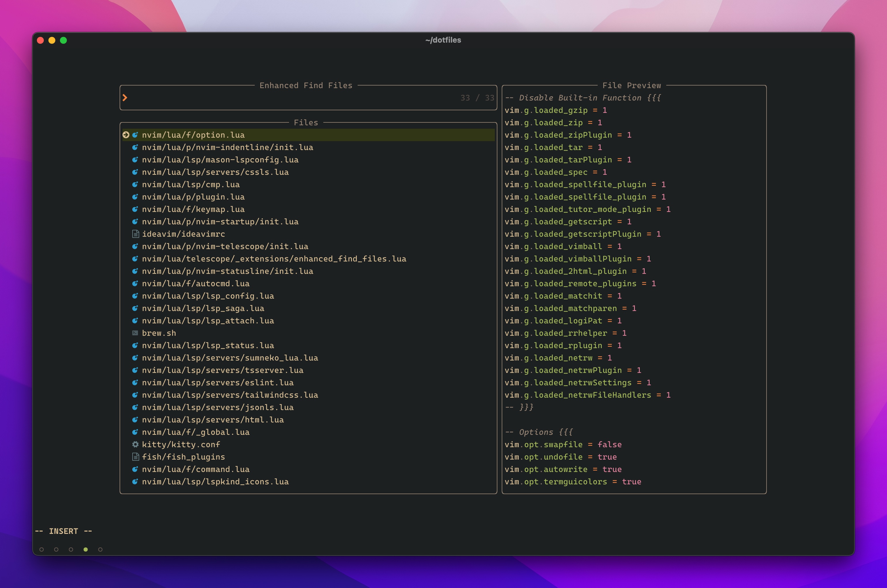Click the document icon beside fish/fish_plugins
Viewport: 887px width, 588px height.
tap(135, 457)
